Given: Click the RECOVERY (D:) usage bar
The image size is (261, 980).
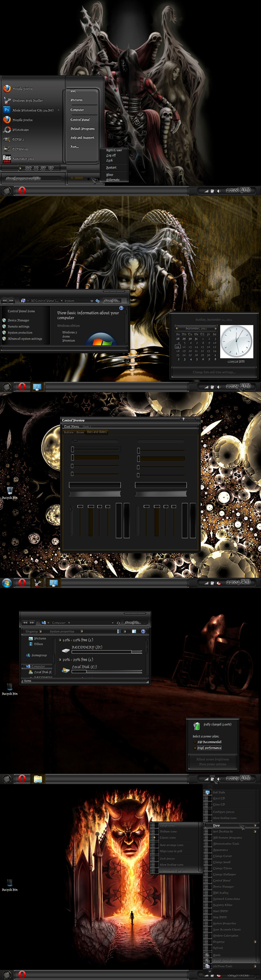Looking at the screenshot, I should [107, 652].
